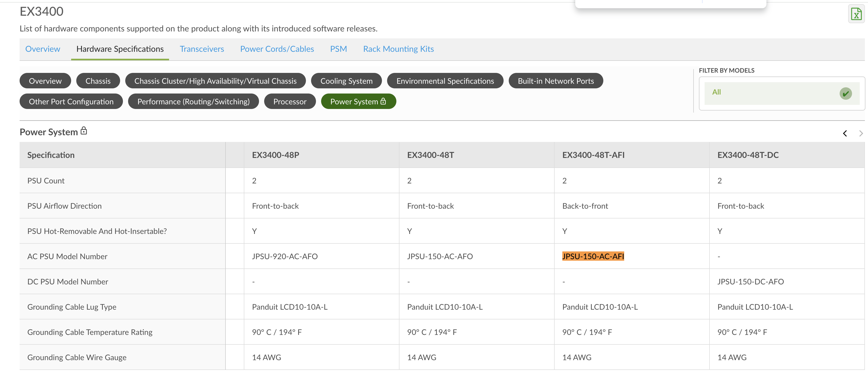
Task: Show Other Port Configuration section
Action: click(71, 102)
